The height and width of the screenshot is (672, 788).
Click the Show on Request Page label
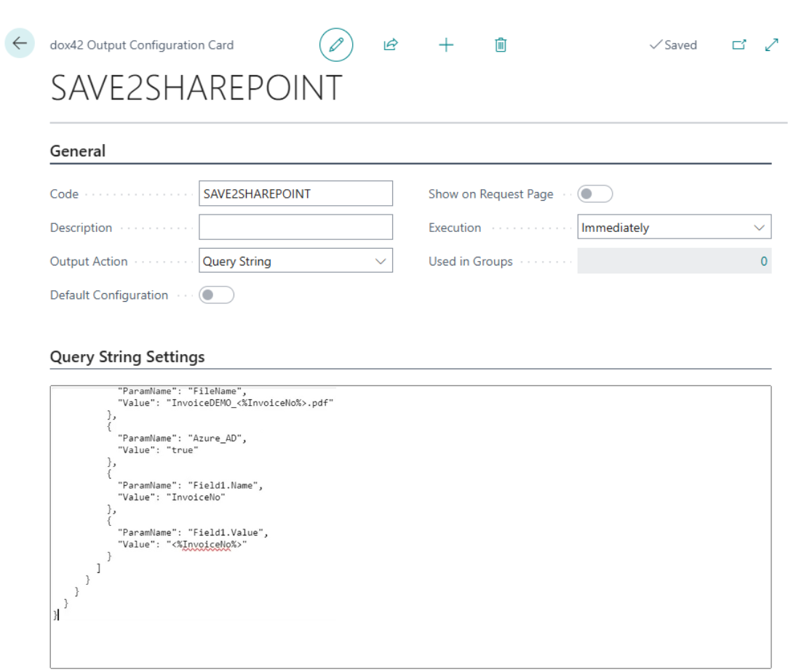click(491, 194)
